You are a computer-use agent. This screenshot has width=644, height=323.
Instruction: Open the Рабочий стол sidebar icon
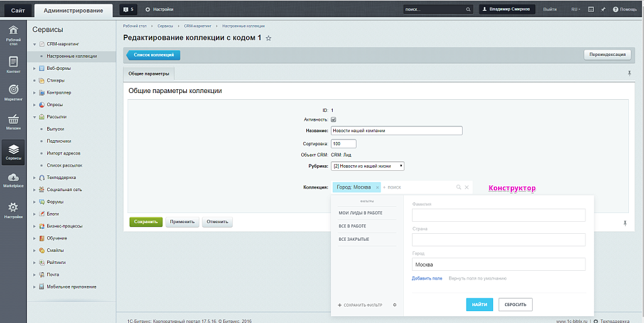(13, 35)
